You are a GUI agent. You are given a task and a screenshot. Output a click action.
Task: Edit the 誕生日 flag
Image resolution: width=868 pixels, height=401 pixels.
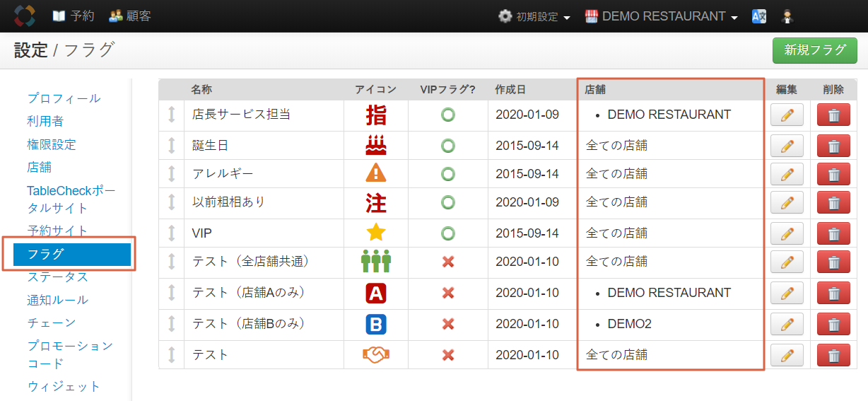tap(787, 146)
